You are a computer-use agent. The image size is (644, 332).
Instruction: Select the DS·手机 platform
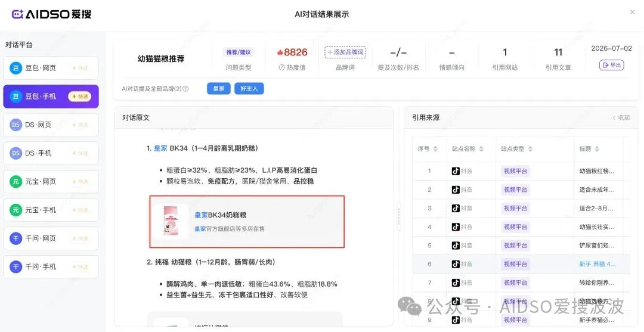tap(51, 153)
